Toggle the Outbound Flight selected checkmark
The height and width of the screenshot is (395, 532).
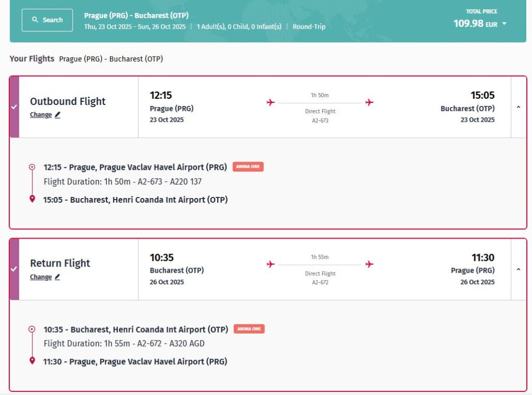point(14,107)
